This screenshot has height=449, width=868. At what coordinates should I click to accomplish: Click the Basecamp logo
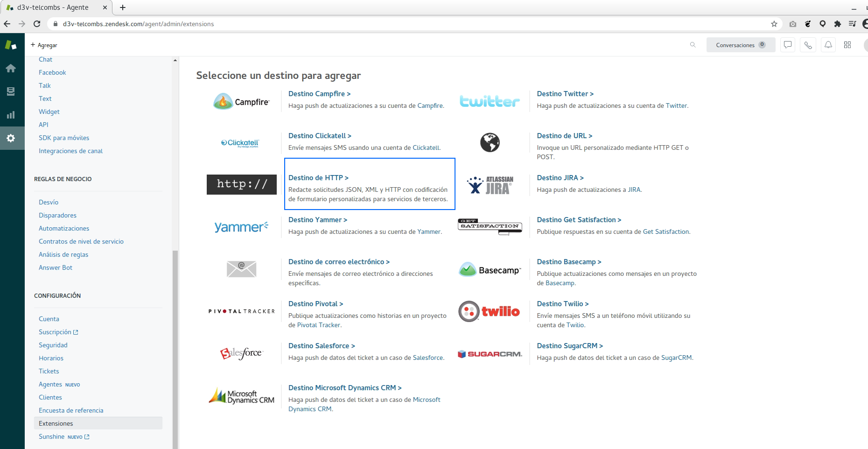(x=490, y=269)
